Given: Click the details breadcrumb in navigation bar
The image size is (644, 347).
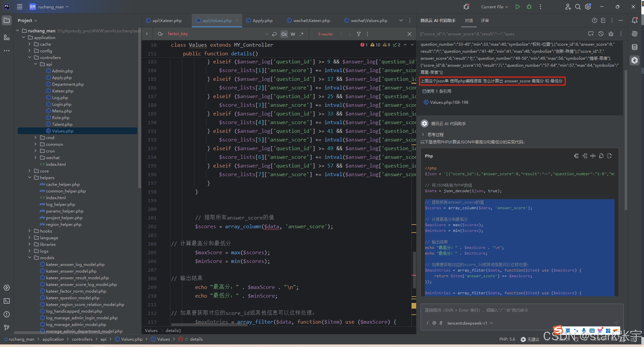Looking at the screenshot, I should click(x=196, y=339).
